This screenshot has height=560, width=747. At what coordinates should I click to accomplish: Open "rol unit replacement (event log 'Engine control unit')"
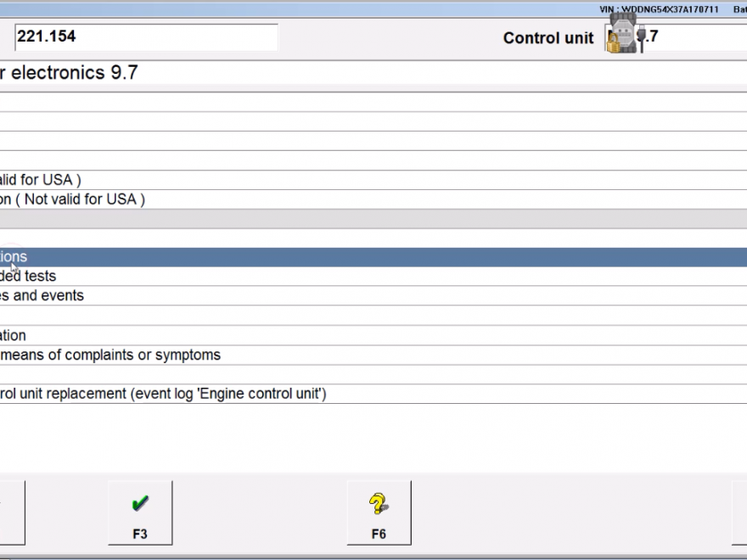pos(373,394)
